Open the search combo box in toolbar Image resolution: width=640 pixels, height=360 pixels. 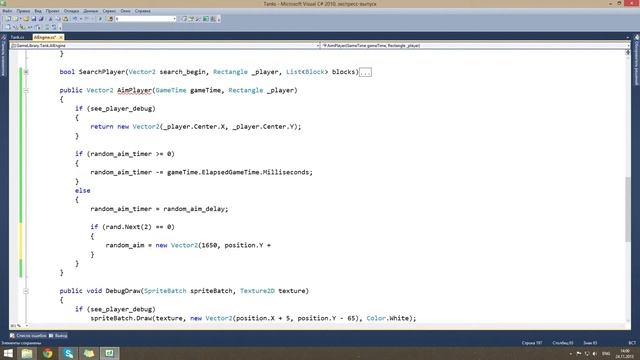coord(146,19)
